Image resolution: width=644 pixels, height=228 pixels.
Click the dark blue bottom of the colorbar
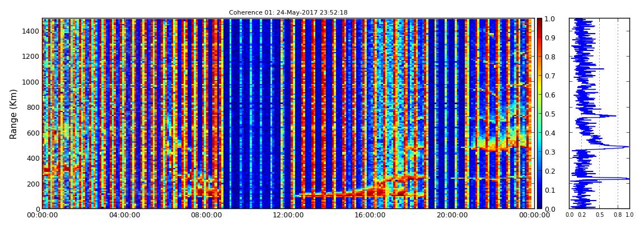tap(540, 206)
